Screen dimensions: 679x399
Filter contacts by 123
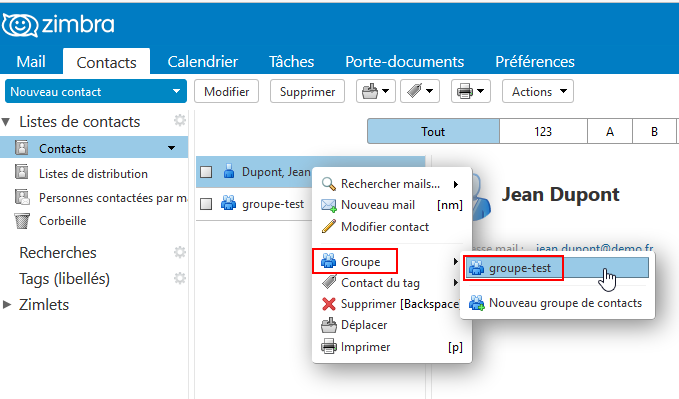543,131
